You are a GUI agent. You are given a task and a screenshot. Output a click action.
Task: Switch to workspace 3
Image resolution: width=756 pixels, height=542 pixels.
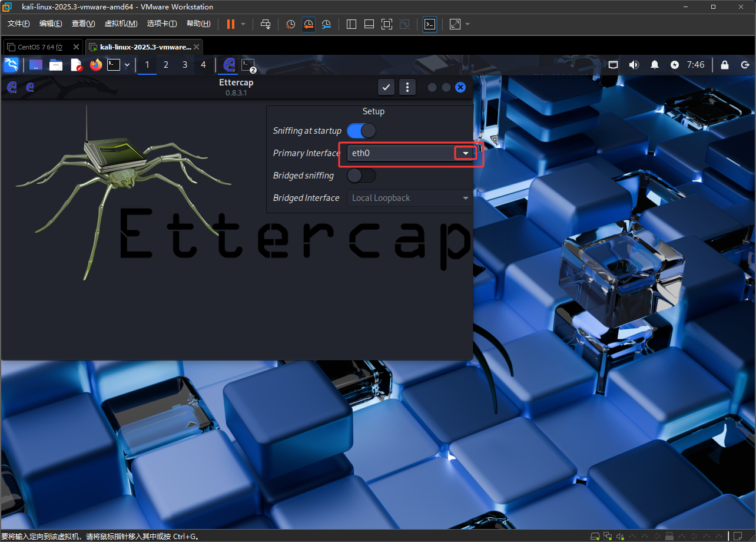[185, 65]
